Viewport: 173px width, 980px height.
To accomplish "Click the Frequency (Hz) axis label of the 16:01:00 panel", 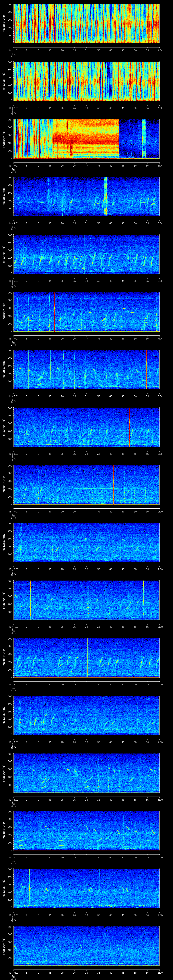I will tap(4, 24).
